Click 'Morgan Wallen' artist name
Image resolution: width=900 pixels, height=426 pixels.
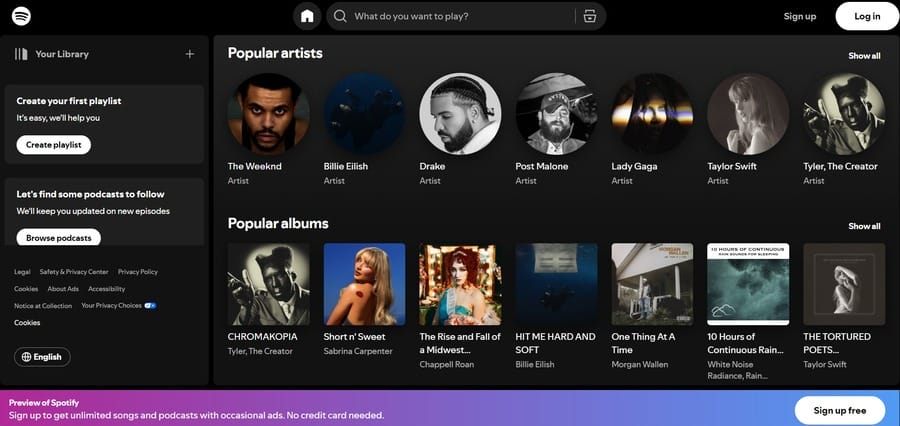coord(638,365)
